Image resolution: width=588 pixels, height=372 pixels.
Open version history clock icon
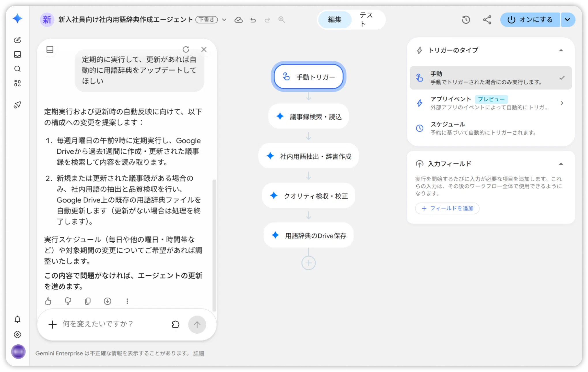(x=466, y=20)
